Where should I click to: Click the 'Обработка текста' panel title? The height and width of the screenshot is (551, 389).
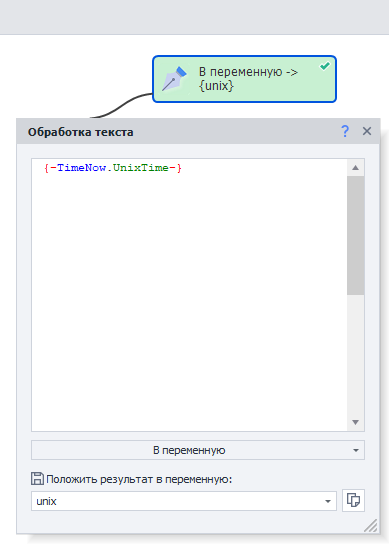click(80, 132)
